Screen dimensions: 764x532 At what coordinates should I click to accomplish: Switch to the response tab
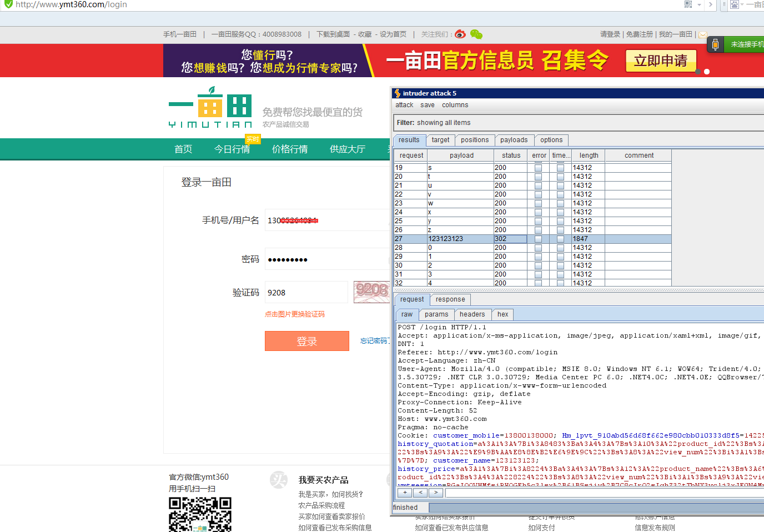tap(450, 299)
